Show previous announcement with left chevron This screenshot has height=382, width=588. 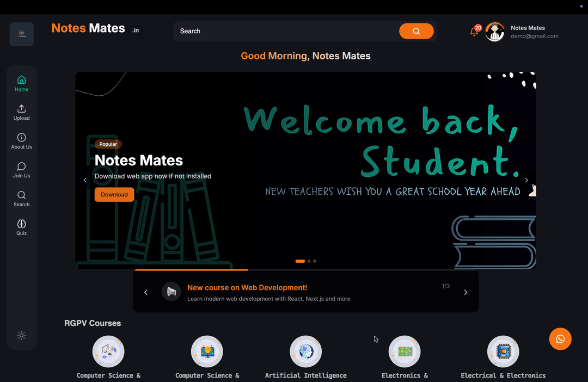[x=146, y=292]
